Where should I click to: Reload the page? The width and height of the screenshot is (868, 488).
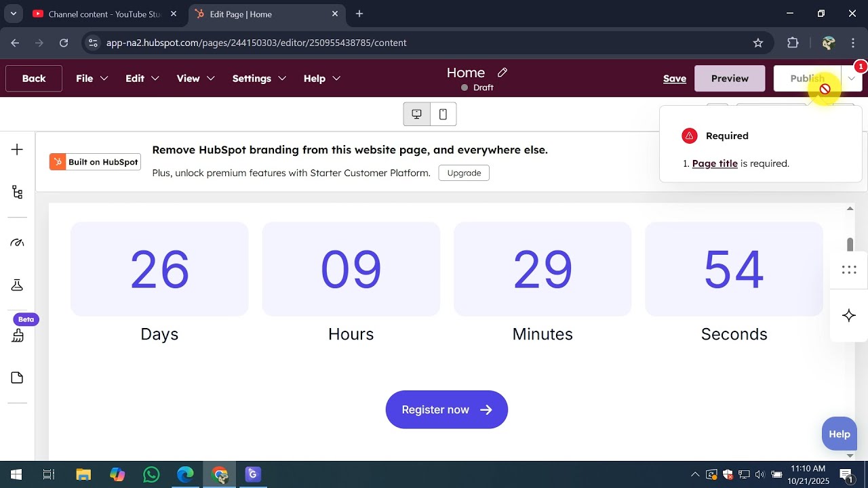[x=64, y=43]
